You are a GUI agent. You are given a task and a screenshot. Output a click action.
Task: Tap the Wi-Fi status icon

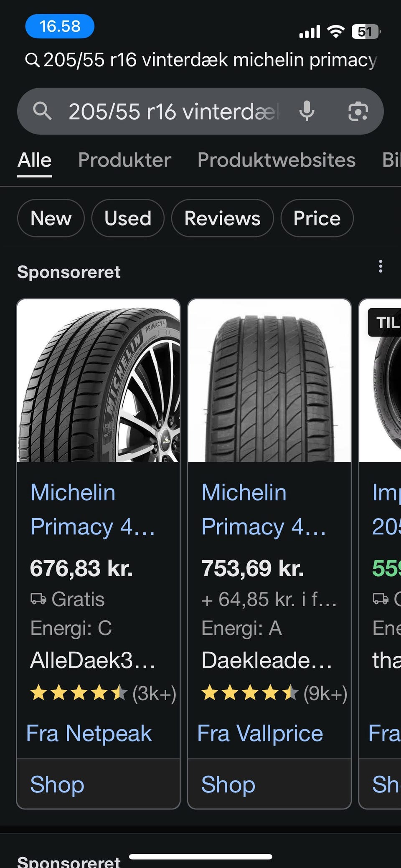coord(335,32)
